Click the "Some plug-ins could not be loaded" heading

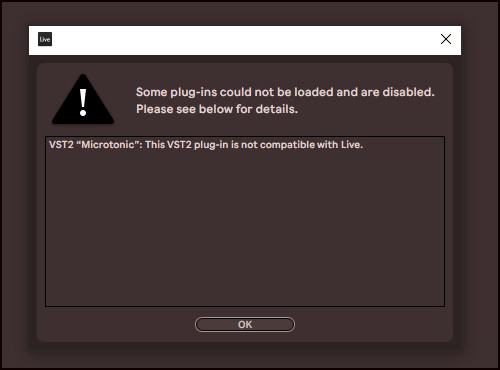coord(285,92)
